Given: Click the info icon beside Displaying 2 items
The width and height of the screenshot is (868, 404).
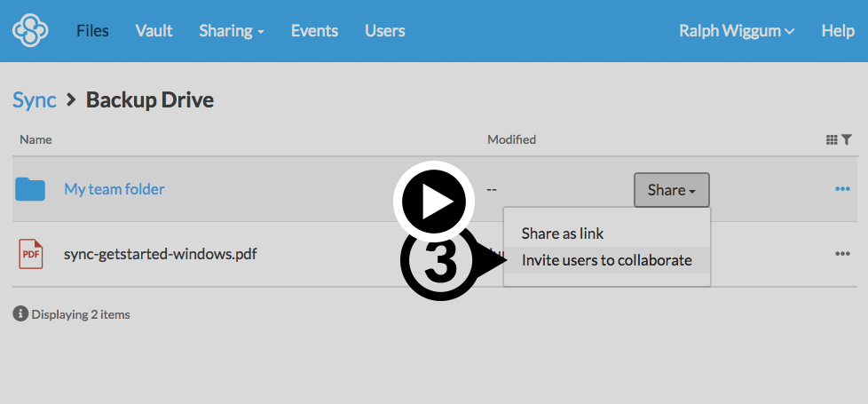Looking at the screenshot, I should point(20,313).
